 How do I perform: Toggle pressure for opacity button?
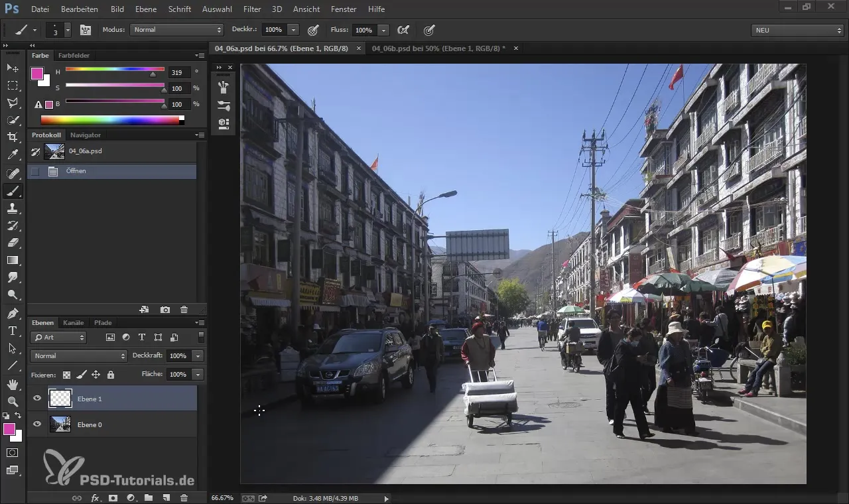[x=313, y=30]
